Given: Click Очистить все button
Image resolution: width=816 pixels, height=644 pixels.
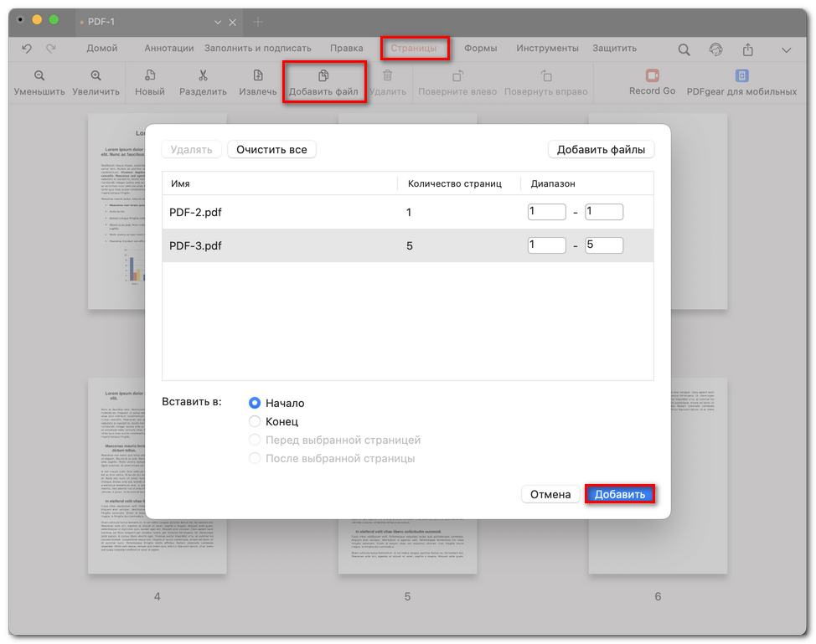Looking at the screenshot, I should (x=271, y=150).
